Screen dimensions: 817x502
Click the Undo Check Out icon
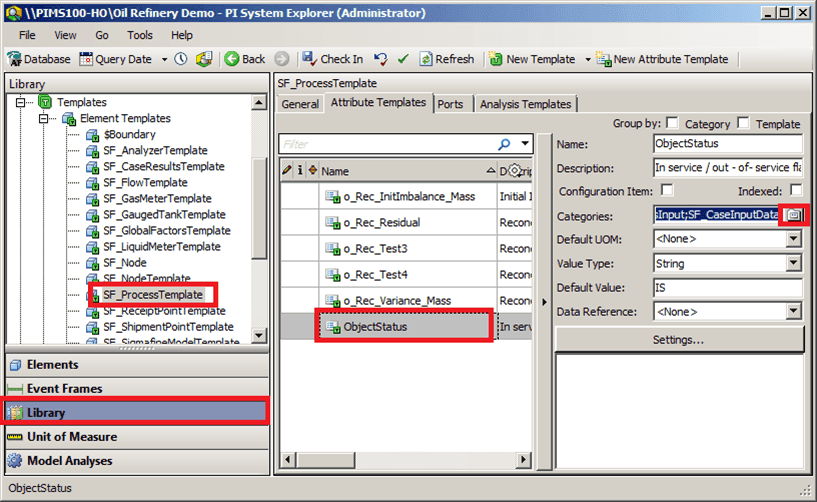pos(381,59)
